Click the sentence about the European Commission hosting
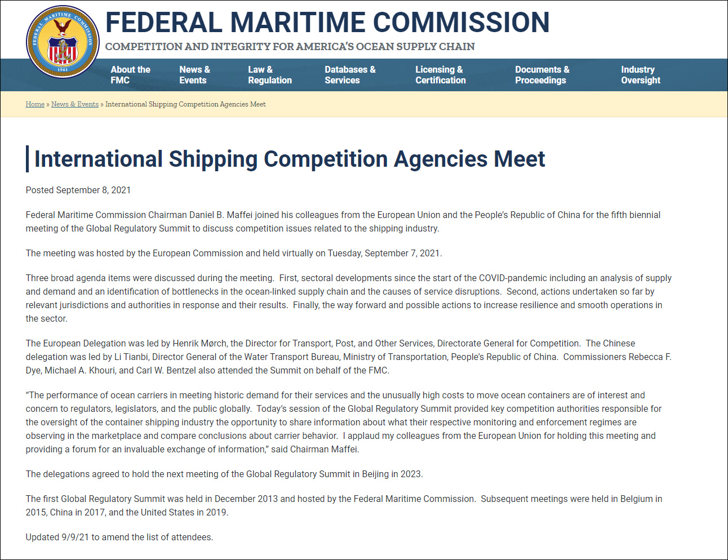This screenshot has height=560, width=728. point(234,254)
